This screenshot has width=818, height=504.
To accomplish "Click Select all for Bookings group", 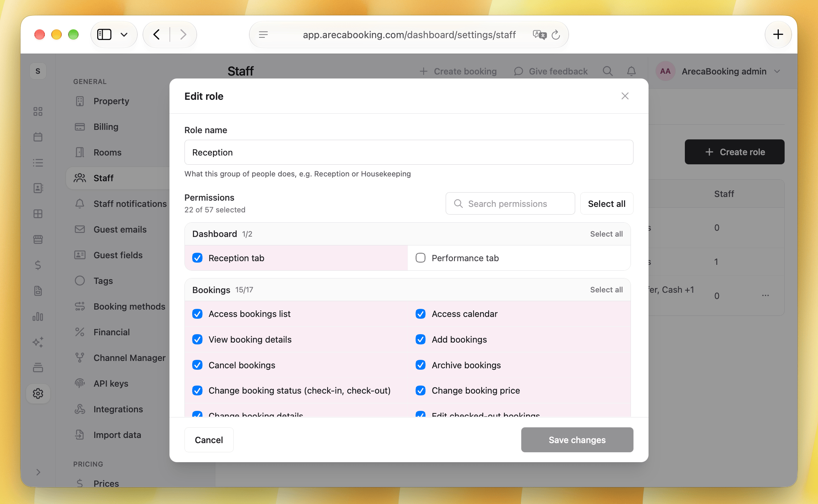I will pos(606,290).
